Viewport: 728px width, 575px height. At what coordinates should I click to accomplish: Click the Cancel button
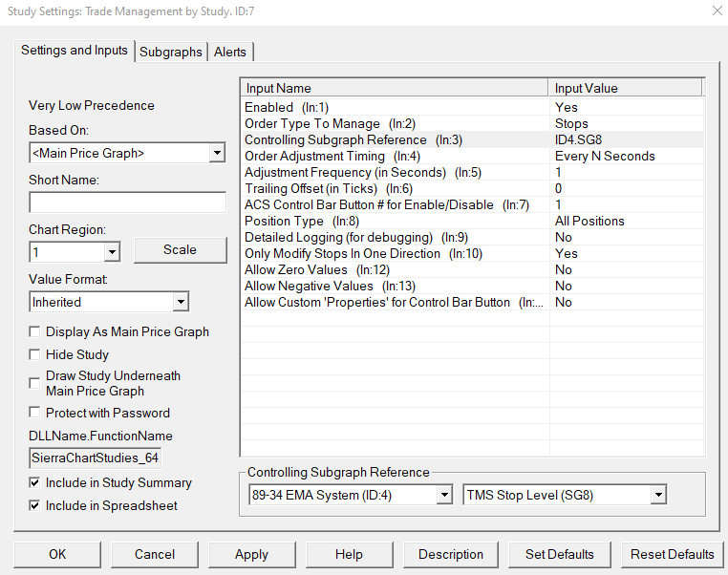[155, 554]
